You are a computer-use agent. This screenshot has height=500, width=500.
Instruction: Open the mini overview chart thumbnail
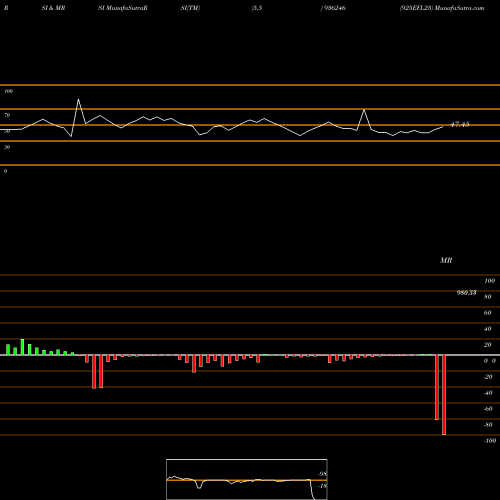coord(247,479)
